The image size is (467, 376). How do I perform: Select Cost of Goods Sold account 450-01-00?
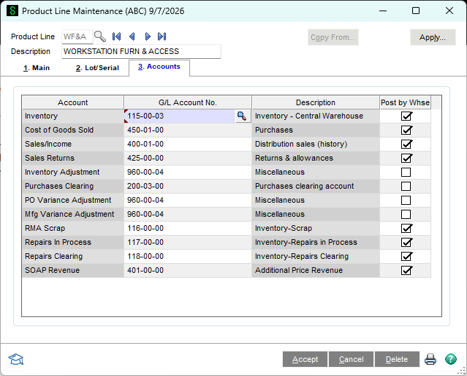187,130
